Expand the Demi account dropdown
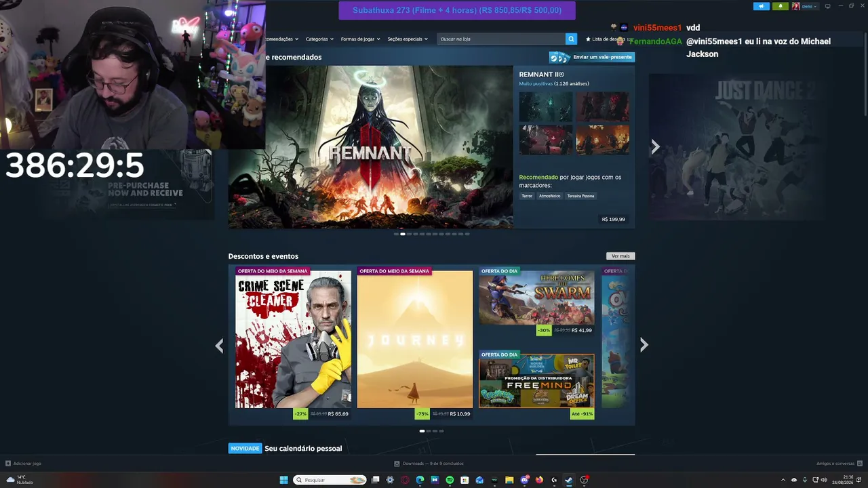The width and height of the screenshot is (868, 488). click(810, 6)
